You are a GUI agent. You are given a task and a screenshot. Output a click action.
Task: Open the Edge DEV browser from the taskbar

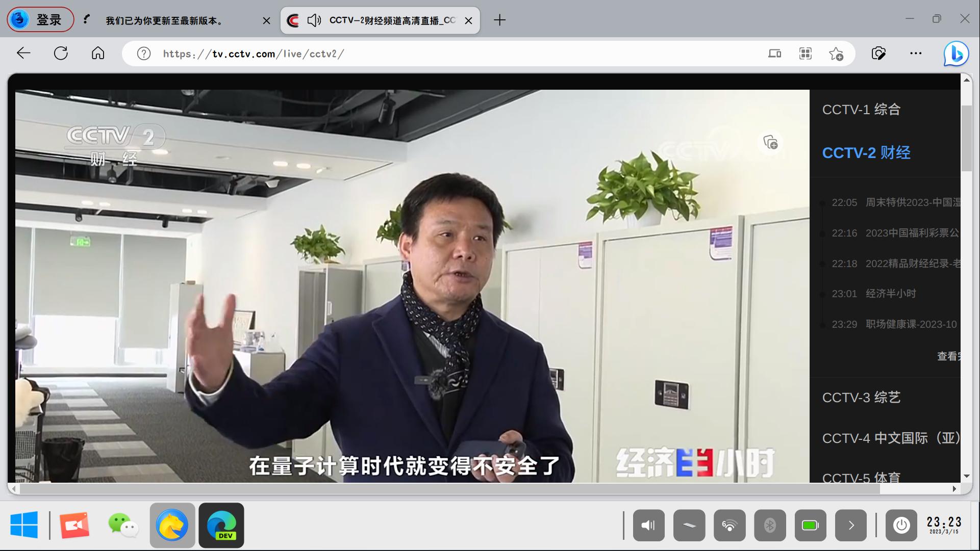pos(221,525)
